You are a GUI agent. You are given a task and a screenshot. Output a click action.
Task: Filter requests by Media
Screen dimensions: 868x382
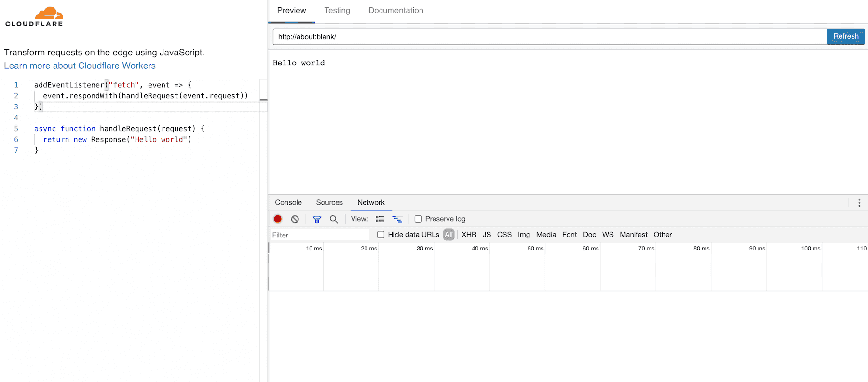pyautogui.click(x=546, y=235)
